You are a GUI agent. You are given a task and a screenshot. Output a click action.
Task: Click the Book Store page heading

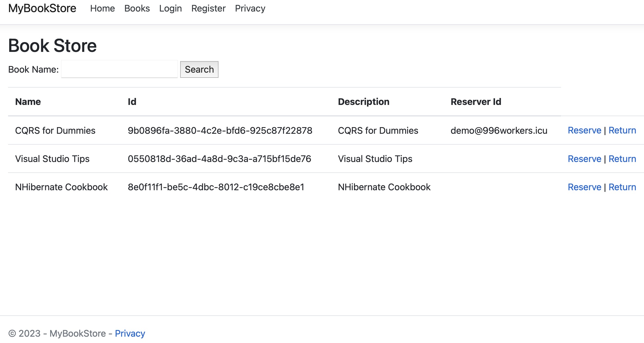(x=52, y=46)
